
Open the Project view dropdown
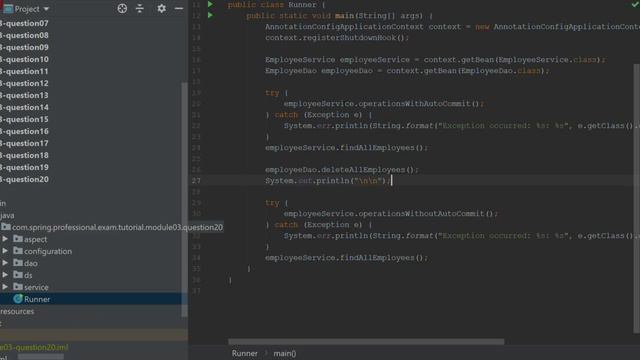pyautogui.click(x=46, y=9)
